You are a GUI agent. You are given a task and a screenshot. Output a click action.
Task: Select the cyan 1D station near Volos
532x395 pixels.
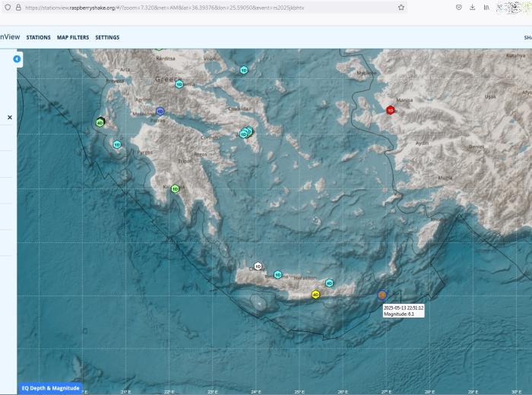point(244,70)
